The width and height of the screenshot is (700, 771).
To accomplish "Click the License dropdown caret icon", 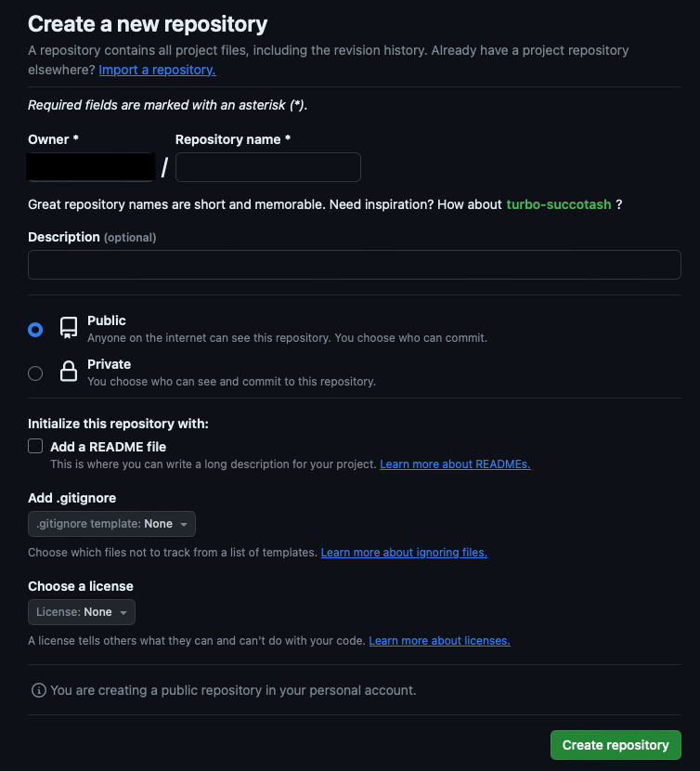I will coord(123,613).
